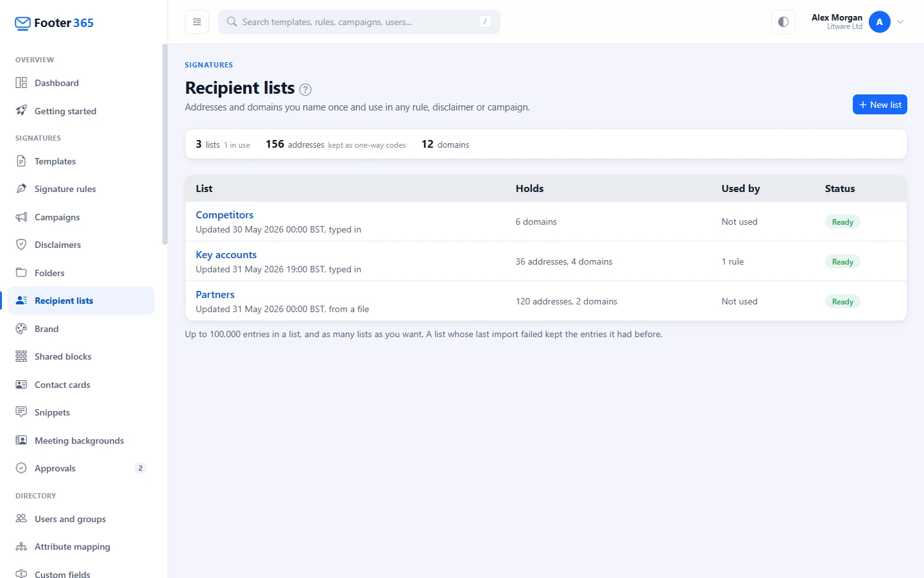Click the Ready status of Key accounts
The height and width of the screenshot is (578, 924).
(x=843, y=261)
